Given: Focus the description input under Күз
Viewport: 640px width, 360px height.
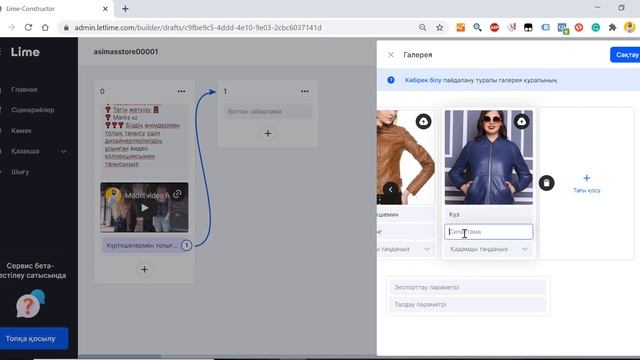Looking at the screenshot, I should pos(489,232).
